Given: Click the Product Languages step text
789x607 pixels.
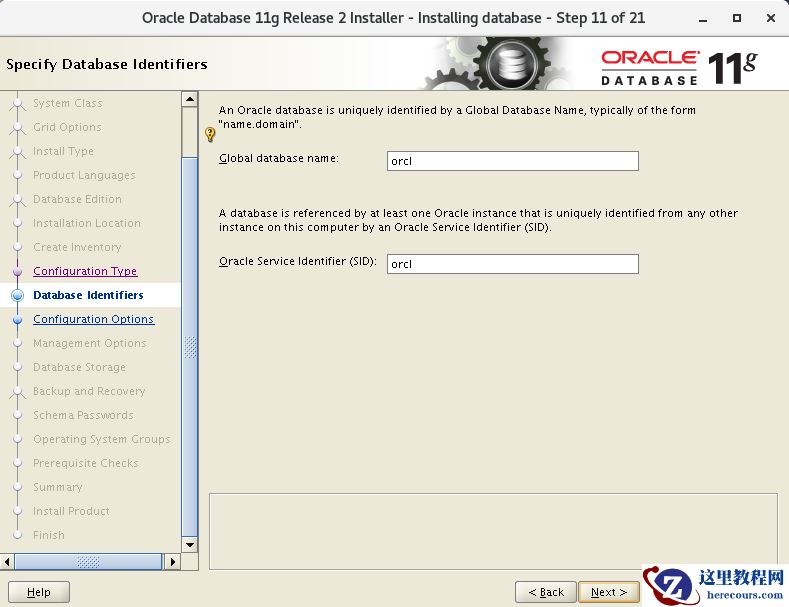Looking at the screenshot, I should (84, 175).
